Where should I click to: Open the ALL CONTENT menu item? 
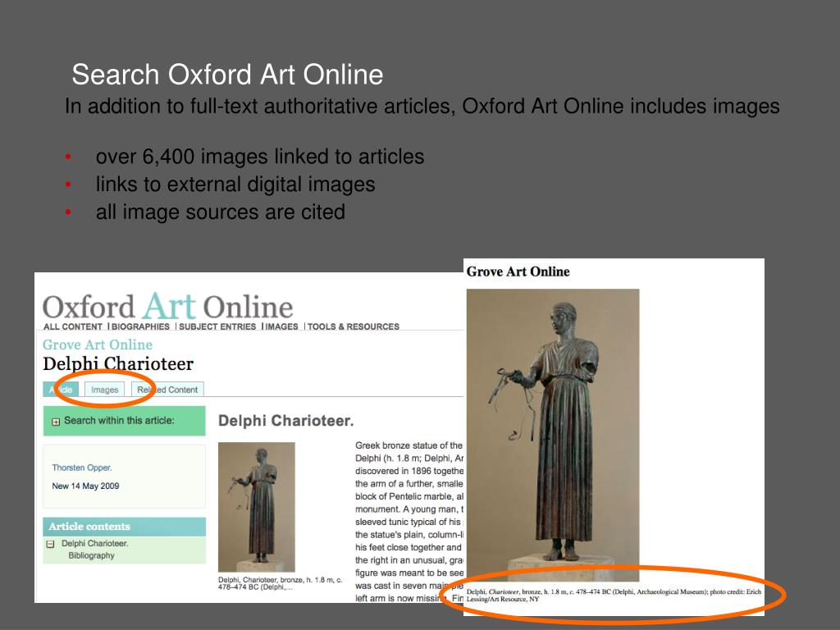pos(73,326)
